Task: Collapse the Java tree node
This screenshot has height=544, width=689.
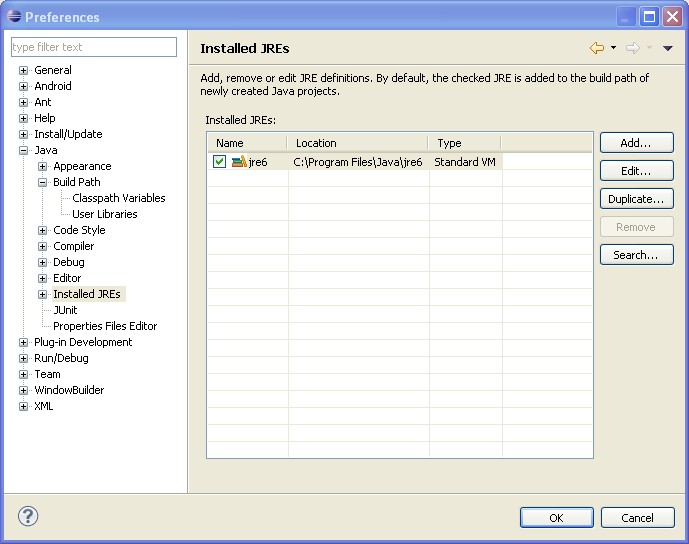Action: click(24, 150)
